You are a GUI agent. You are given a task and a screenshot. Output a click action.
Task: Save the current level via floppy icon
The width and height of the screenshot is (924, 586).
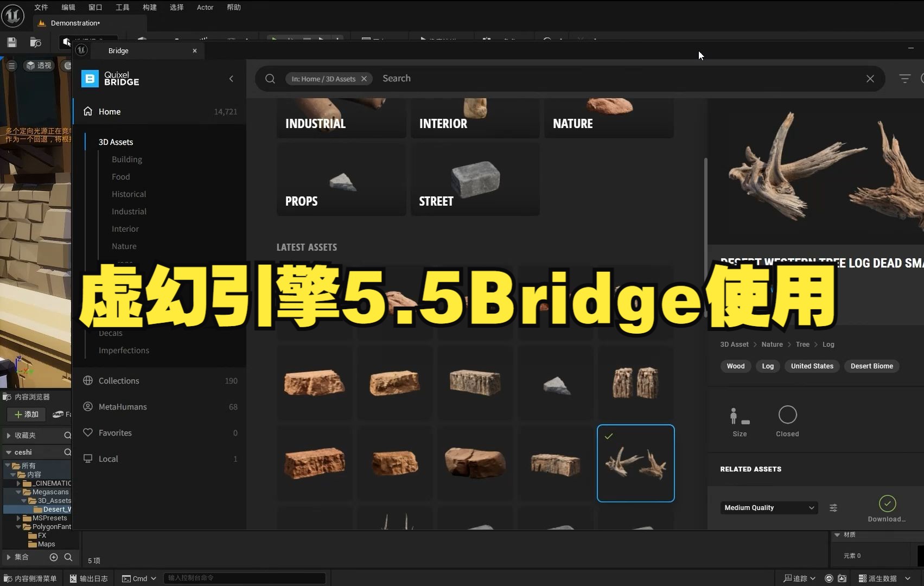pyautogui.click(x=11, y=42)
